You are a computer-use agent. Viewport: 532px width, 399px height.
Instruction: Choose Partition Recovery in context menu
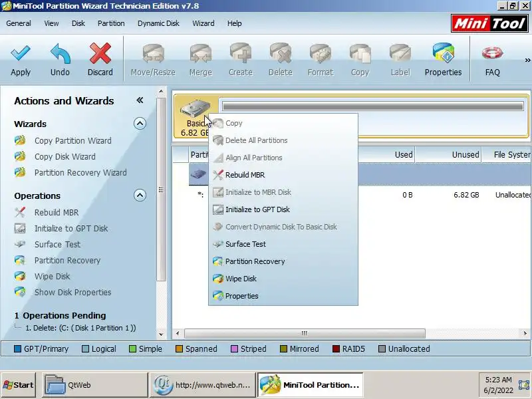283,261
